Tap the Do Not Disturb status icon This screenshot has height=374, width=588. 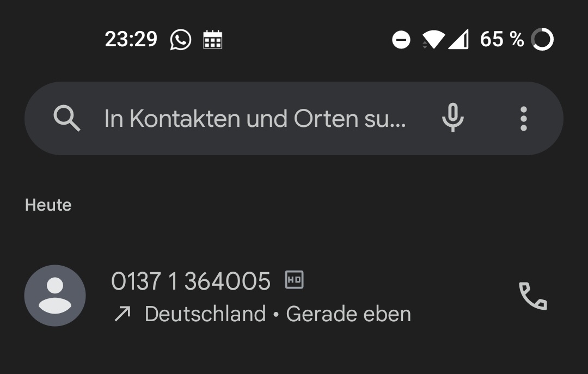(401, 40)
